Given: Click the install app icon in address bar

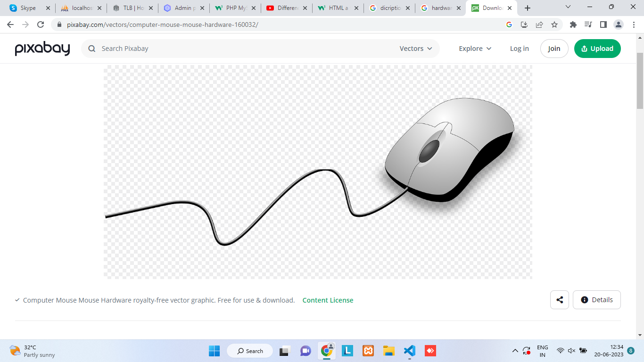Looking at the screenshot, I should point(524,25).
